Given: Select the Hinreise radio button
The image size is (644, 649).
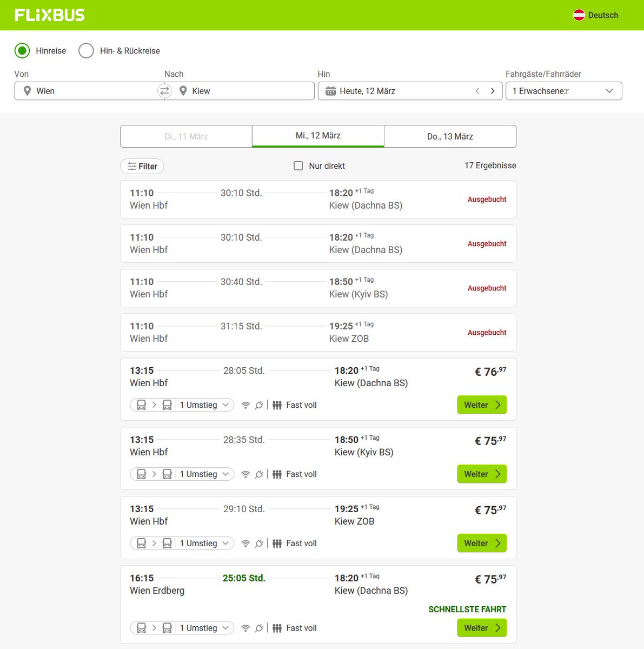Looking at the screenshot, I should [x=22, y=51].
